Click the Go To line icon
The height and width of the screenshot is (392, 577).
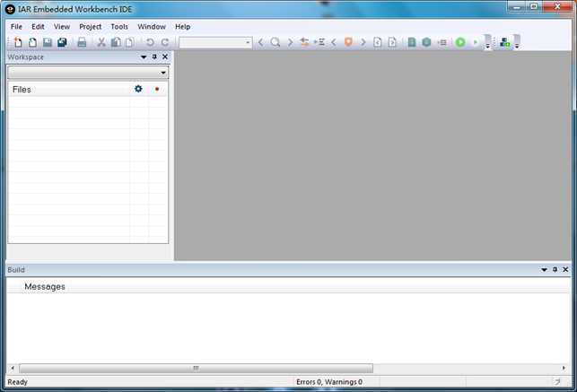[319, 42]
